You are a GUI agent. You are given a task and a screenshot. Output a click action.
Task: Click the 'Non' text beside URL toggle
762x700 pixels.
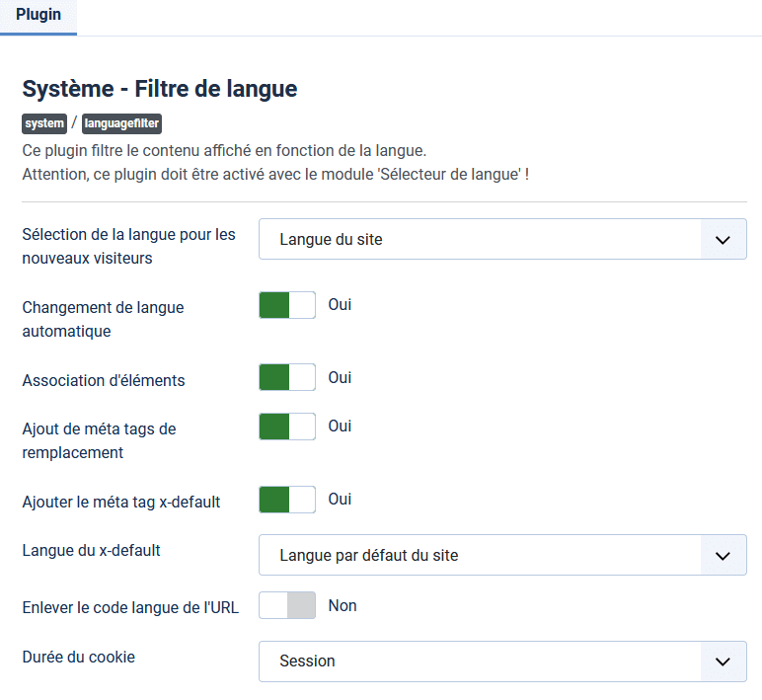click(343, 605)
